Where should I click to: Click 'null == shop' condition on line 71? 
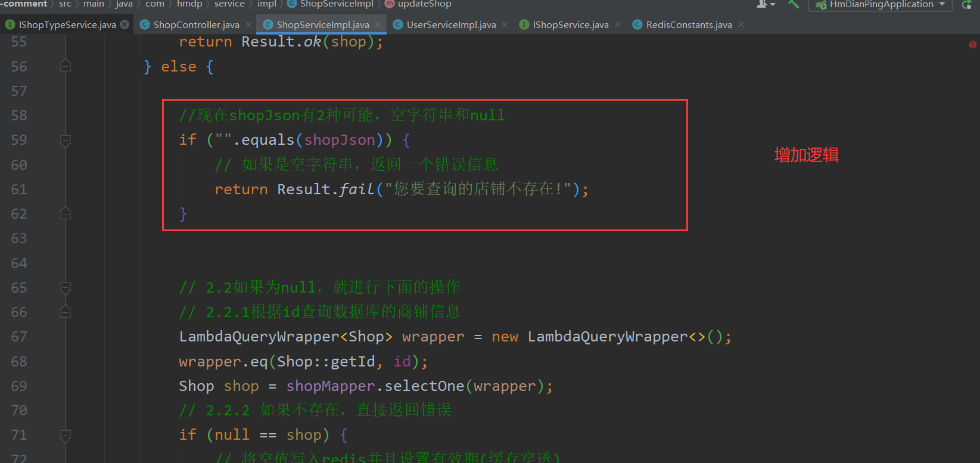pos(268,435)
